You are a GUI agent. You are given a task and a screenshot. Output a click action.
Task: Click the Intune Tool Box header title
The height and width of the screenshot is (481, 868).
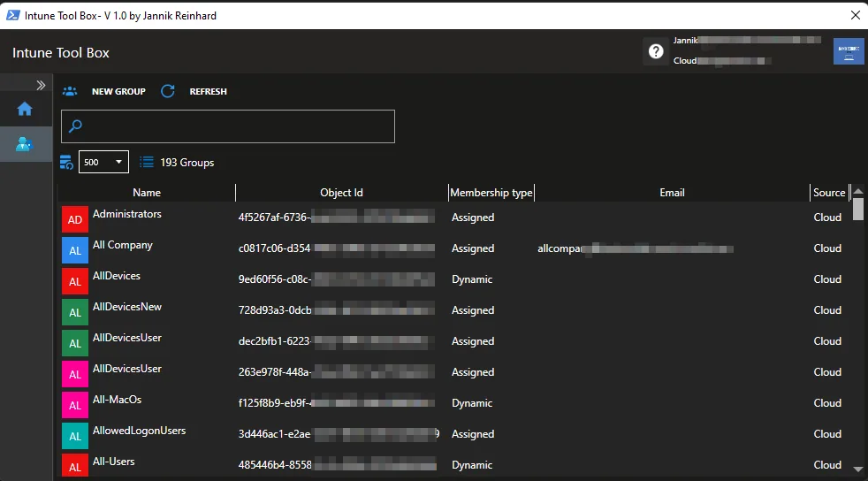[61, 52]
